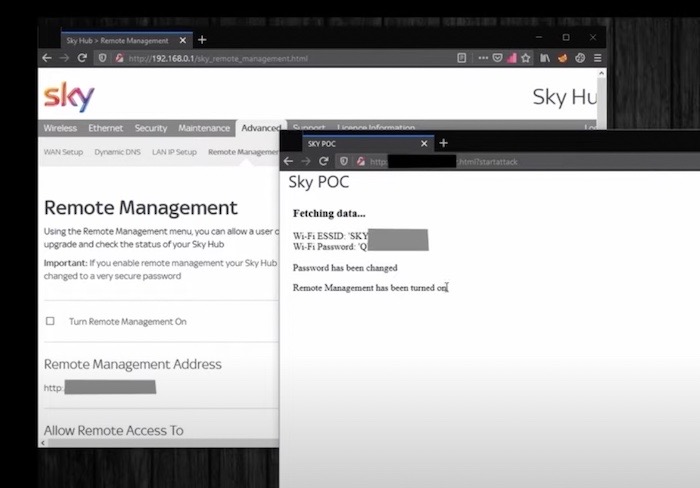Go forward in Sky Hub browser window
Screen dimensions: 700x488
[64, 58]
